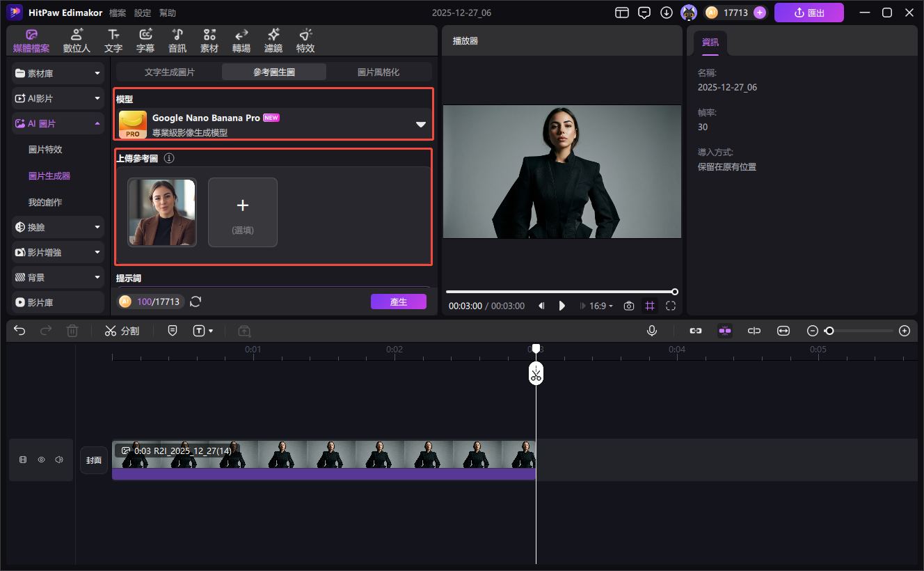The width and height of the screenshot is (924, 571).
Task: Take a snapshot with the camera icon
Action: click(x=629, y=306)
